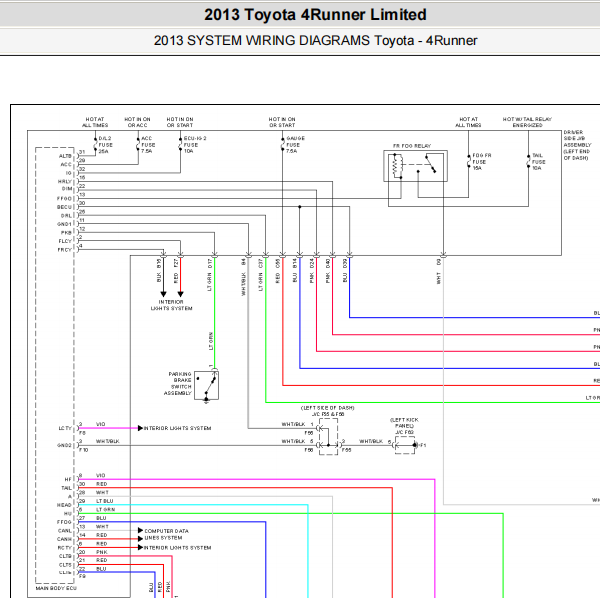The image size is (600, 598).
Task: Select the GND1 pin label
Action: point(64,224)
